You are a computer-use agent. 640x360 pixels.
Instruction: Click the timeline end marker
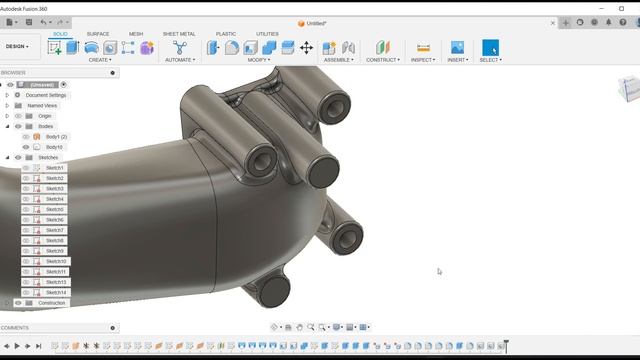[506, 346]
